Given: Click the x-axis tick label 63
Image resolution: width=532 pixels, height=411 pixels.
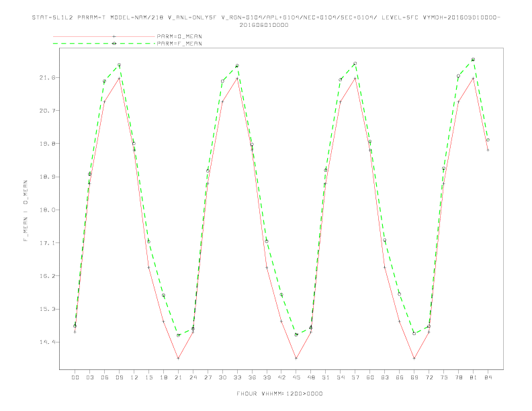Looking at the screenshot, I should click(385, 377).
